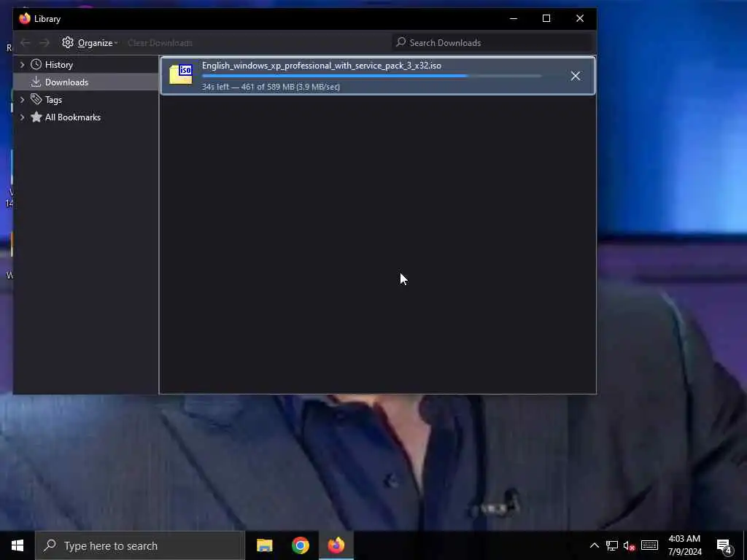Click the taskbar search box
Viewport: 747px width, 560px height.
point(140,545)
